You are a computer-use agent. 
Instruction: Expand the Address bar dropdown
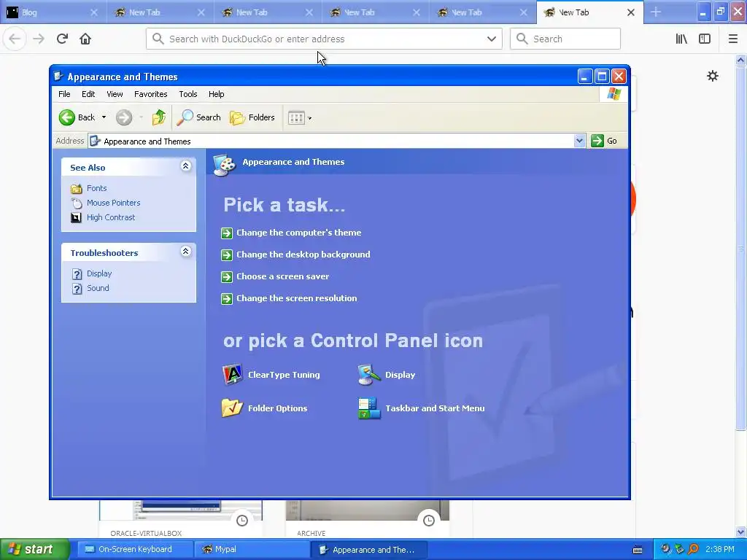[579, 141]
